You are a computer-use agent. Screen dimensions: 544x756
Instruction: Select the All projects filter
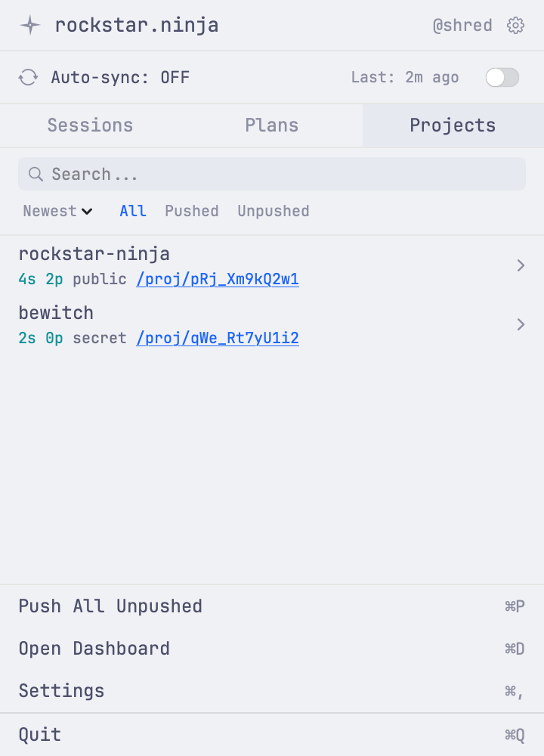(x=133, y=211)
